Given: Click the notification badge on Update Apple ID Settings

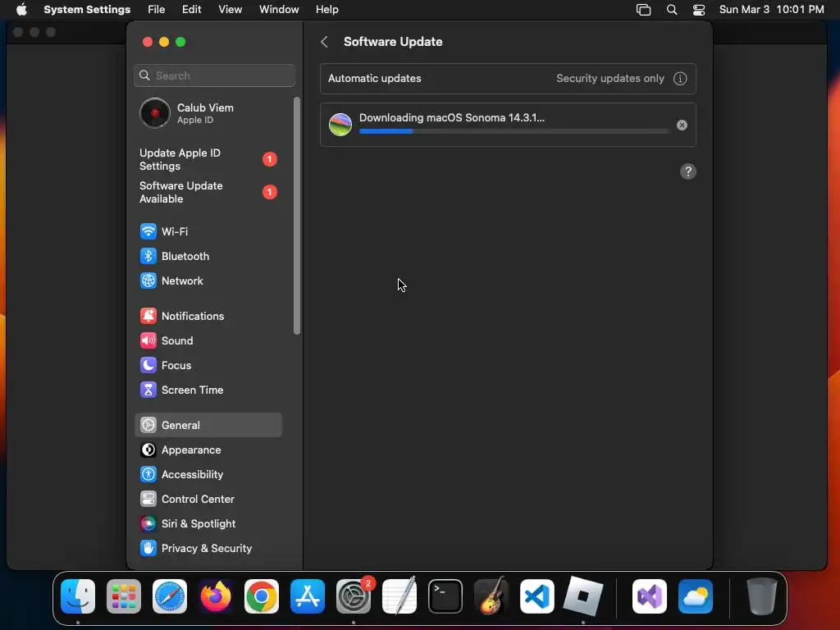Looking at the screenshot, I should 269,159.
